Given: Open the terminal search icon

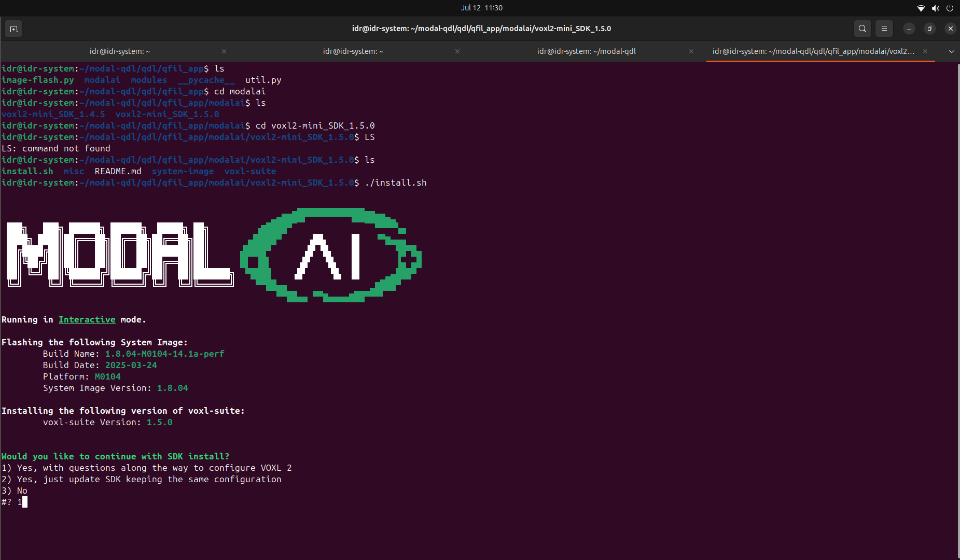Looking at the screenshot, I should coord(862,29).
